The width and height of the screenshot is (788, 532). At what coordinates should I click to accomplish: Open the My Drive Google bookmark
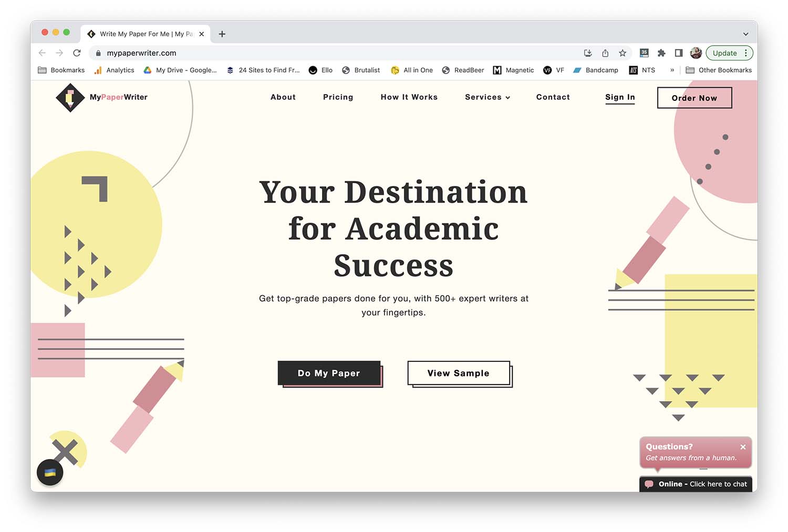pos(180,70)
